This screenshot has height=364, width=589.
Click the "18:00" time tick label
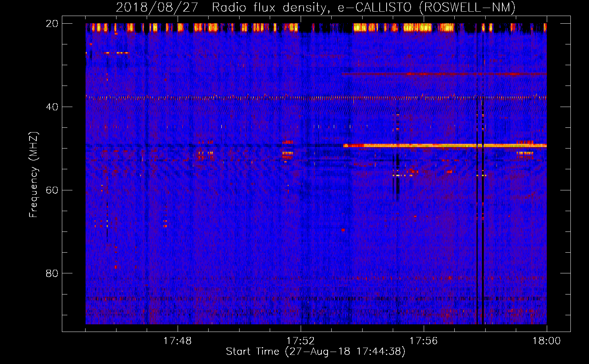(x=546, y=341)
